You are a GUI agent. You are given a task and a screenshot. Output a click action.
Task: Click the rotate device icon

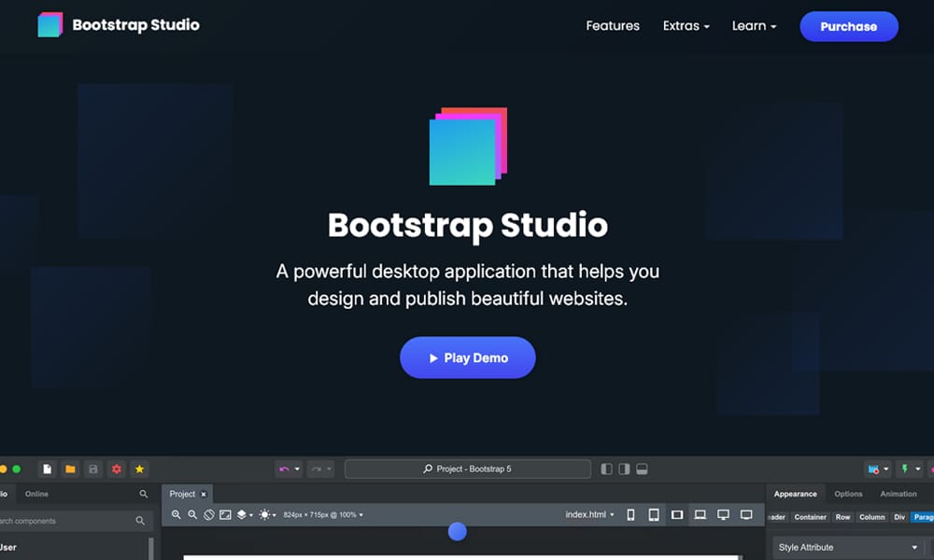coord(209,515)
